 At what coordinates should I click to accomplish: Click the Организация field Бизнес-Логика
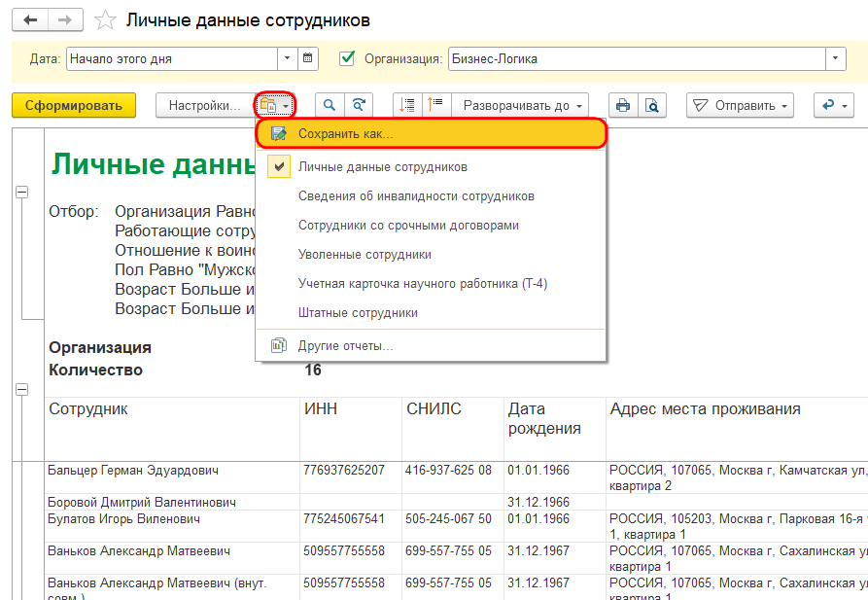pyautogui.click(x=637, y=58)
